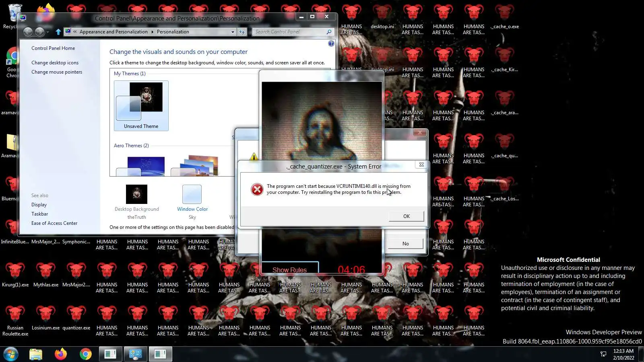Expand the breadcrumb arrow before Personalization

(x=153, y=32)
